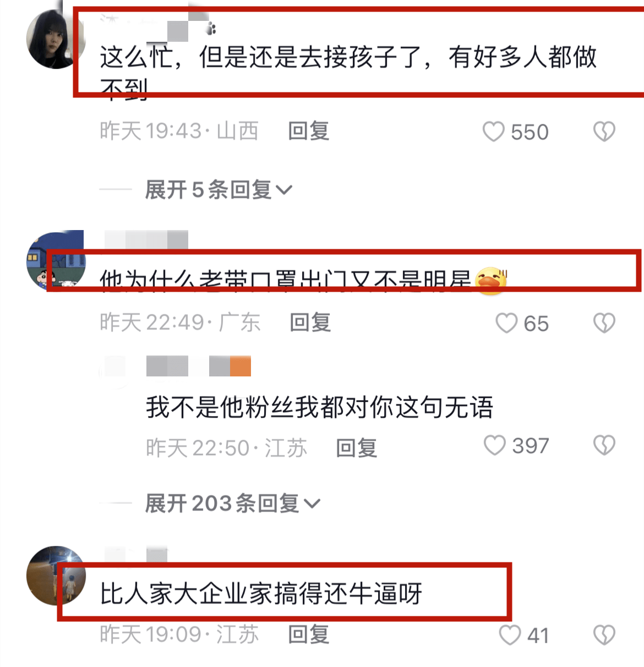Tap broken-heart on the 22:49 Guangdong comment
This screenshot has width=644, height=667.
coord(604,324)
